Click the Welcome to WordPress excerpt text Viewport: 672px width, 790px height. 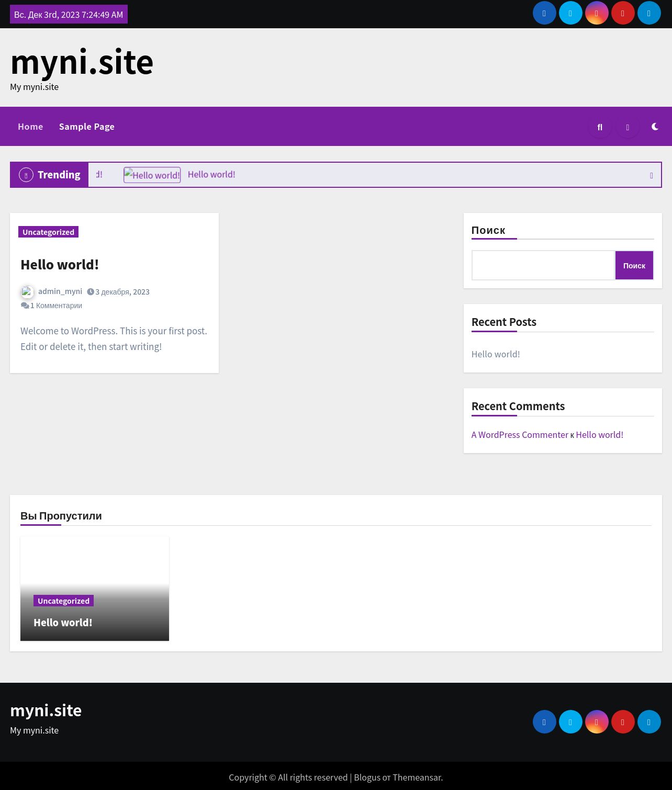pos(114,339)
